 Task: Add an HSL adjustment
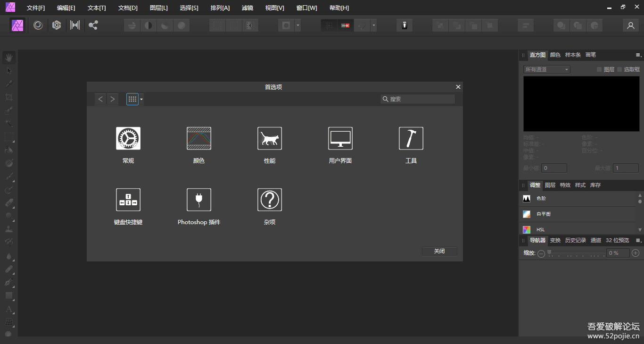pyautogui.click(x=578, y=229)
